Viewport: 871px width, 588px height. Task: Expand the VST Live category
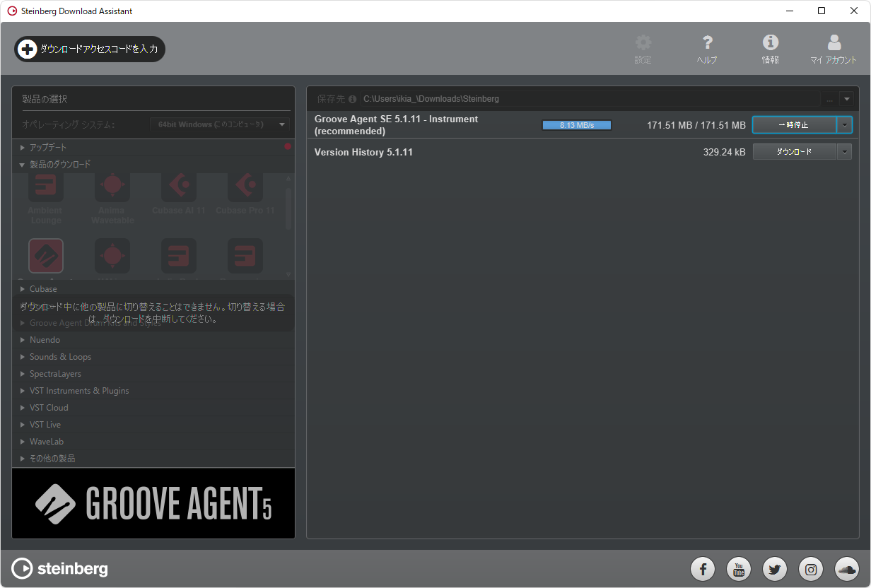click(153, 424)
